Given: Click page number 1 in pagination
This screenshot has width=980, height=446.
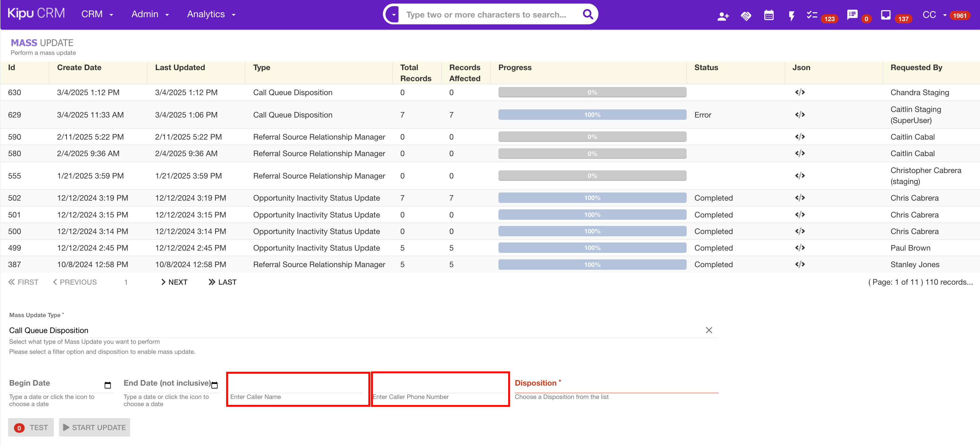Looking at the screenshot, I should (126, 282).
